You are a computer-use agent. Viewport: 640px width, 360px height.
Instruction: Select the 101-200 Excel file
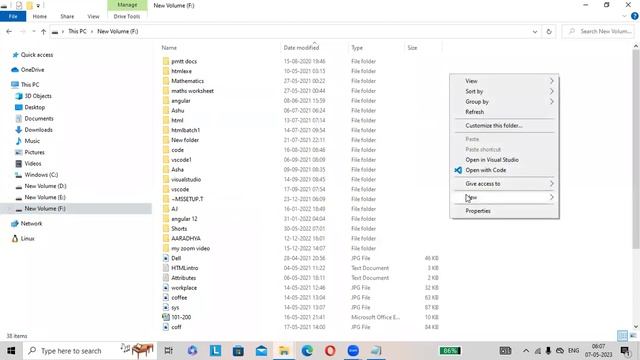(181, 317)
